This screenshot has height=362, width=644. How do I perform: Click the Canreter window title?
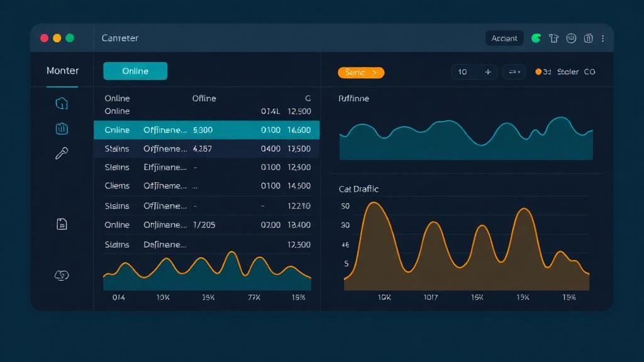(x=120, y=38)
